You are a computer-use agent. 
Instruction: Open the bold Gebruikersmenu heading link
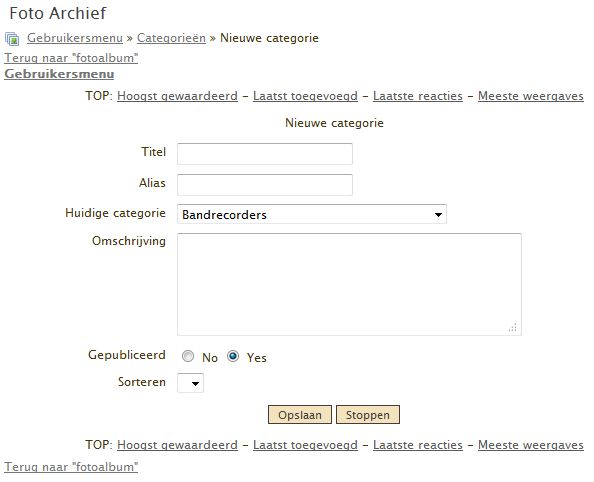pyautogui.click(x=59, y=74)
